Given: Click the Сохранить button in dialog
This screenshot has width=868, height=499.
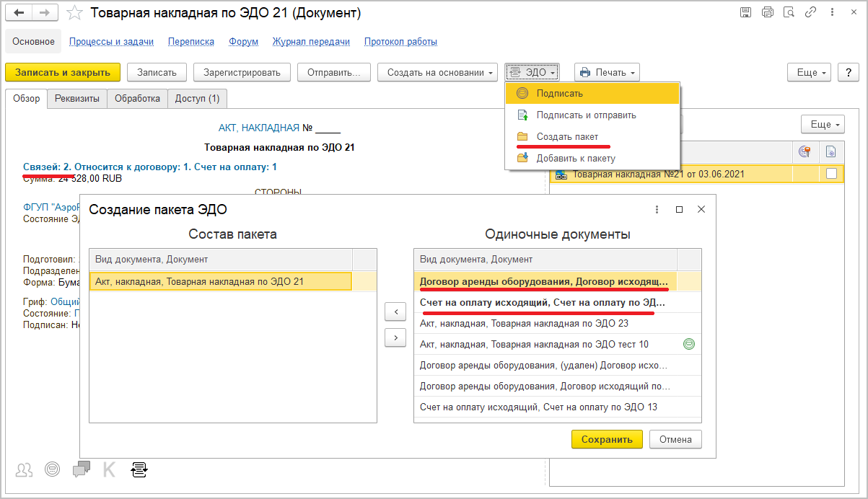Looking at the screenshot, I should (606, 439).
